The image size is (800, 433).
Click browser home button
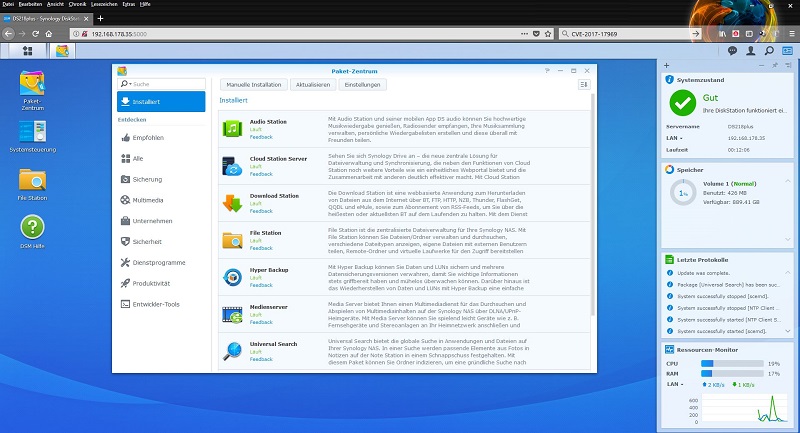(x=48, y=34)
